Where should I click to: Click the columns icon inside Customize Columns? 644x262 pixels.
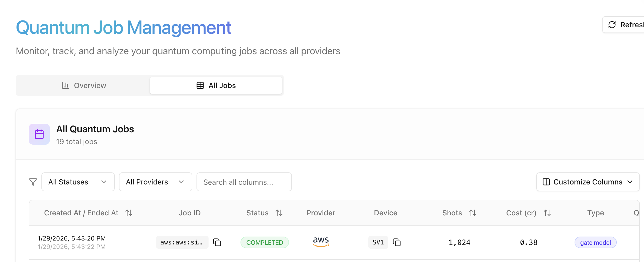coord(546,182)
